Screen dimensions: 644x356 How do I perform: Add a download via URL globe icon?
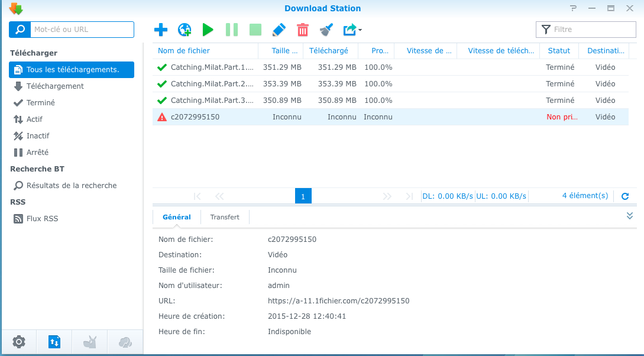[185, 30]
